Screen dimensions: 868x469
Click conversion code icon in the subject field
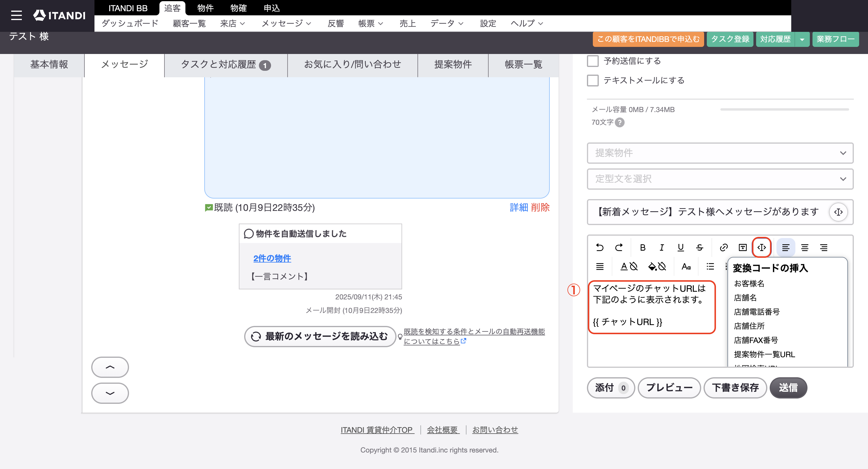(838, 212)
